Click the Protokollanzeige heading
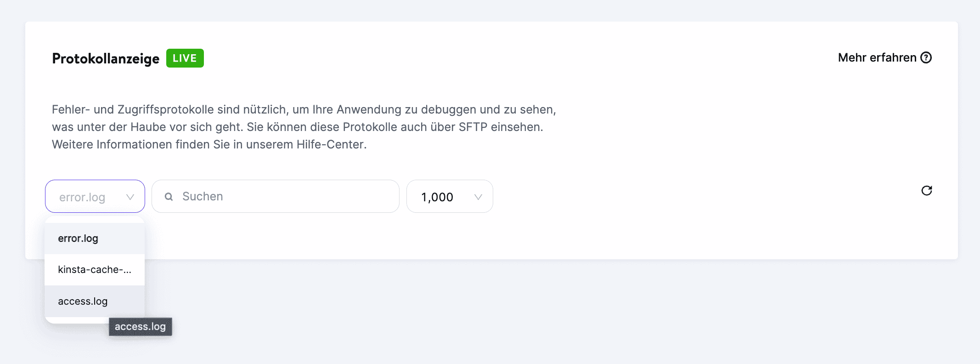This screenshot has width=980, height=364. point(105,58)
